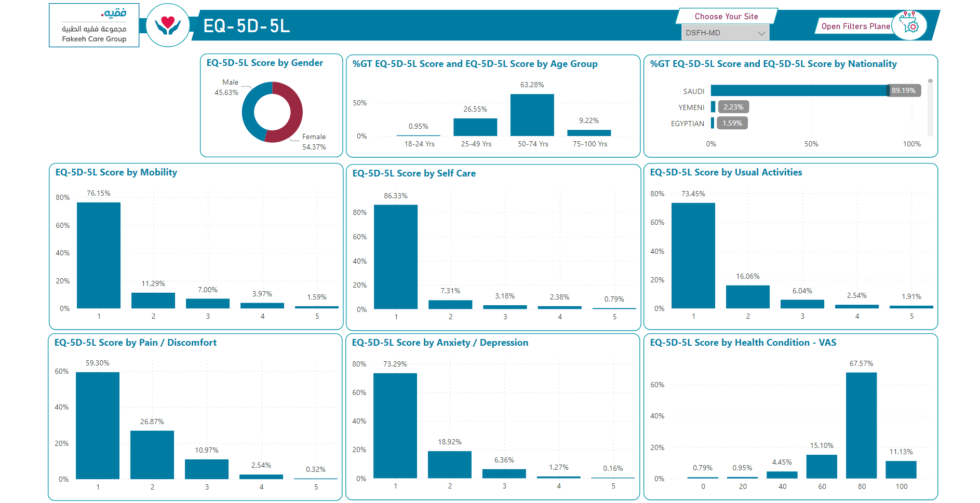980x503 pixels.
Task: Click the EQ-5D-5L Score by Gender title
Action: (265, 63)
